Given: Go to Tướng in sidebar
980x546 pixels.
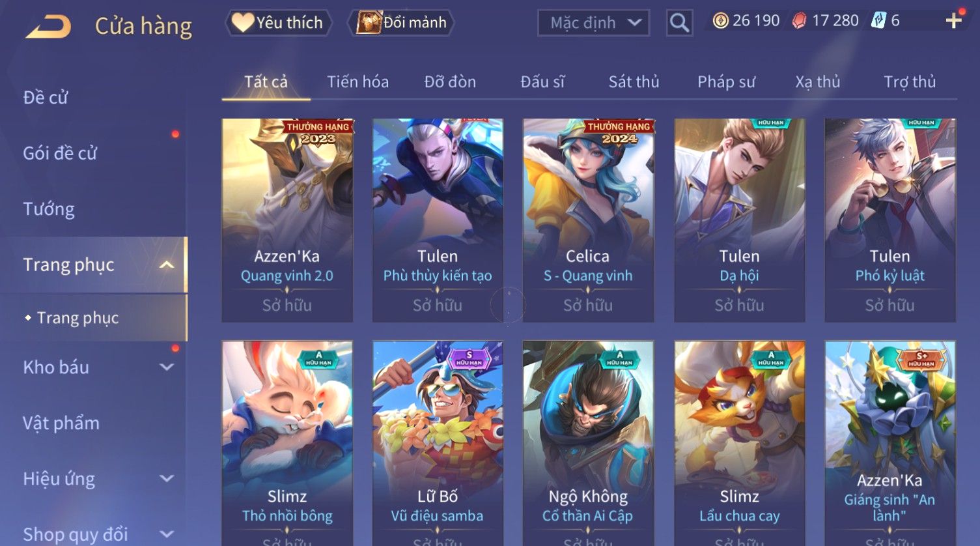Looking at the screenshot, I should [49, 209].
